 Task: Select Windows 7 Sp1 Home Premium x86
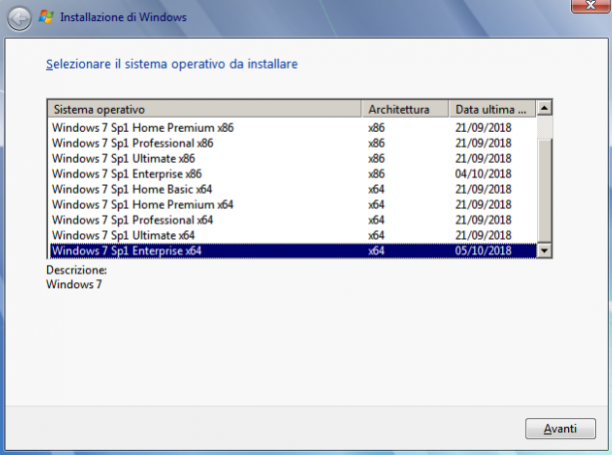293,128
